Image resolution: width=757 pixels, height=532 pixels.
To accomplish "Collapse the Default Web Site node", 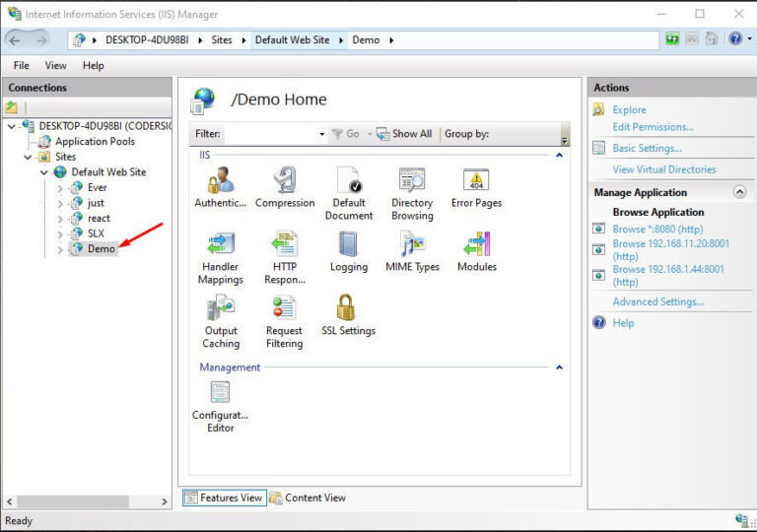I will tap(44, 172).
